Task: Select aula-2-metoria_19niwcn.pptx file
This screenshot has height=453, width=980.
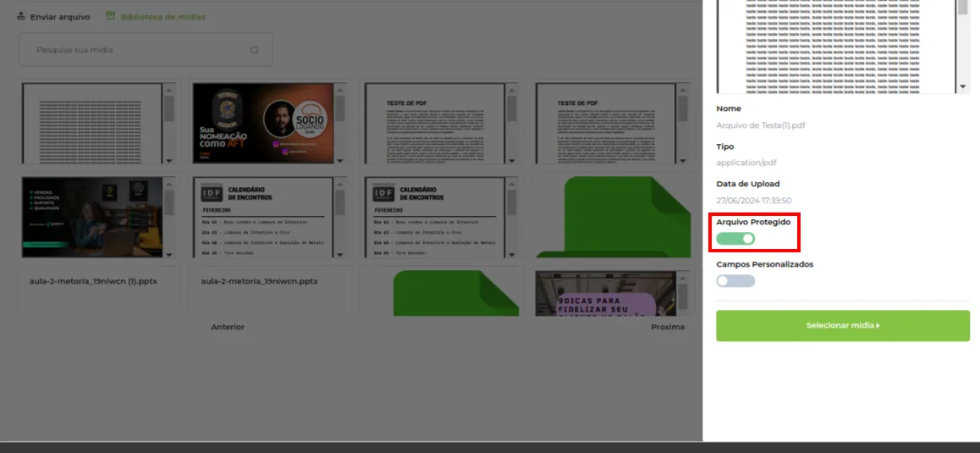Action: pyautogui.click(x=259, y=282)
